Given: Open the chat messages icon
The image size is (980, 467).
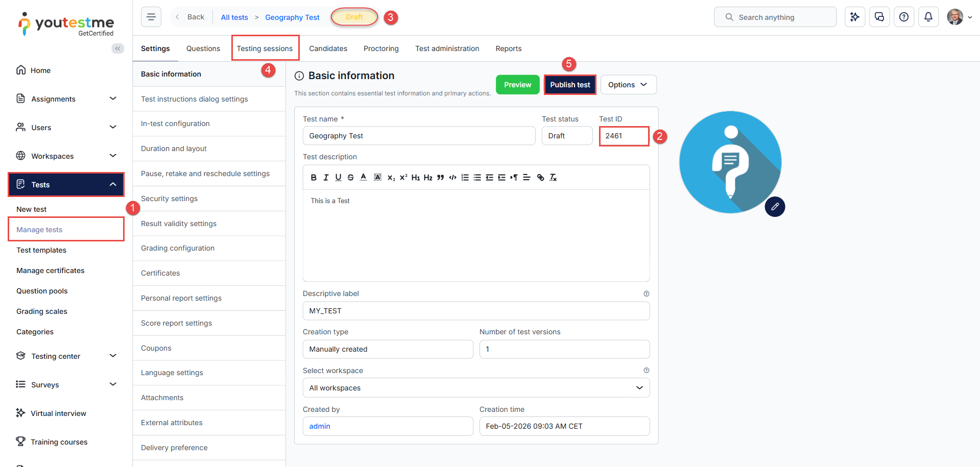Looking at the screenshot, I should point(879,17).
